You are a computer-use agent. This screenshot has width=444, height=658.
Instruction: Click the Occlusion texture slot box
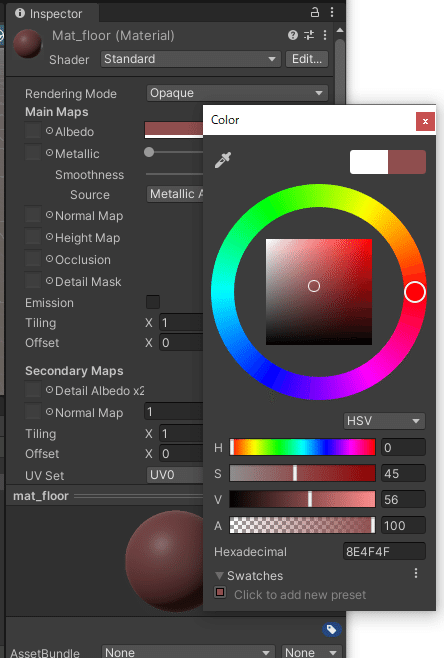click(33, 258)
